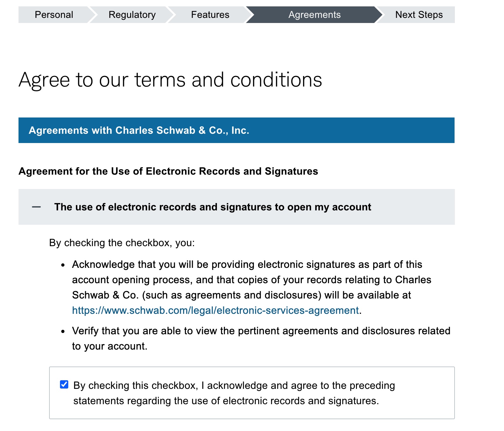This screenshot has width=504, height=431.
Task: Advance to the Next Steps tab
Action: [x=419, y=15]
